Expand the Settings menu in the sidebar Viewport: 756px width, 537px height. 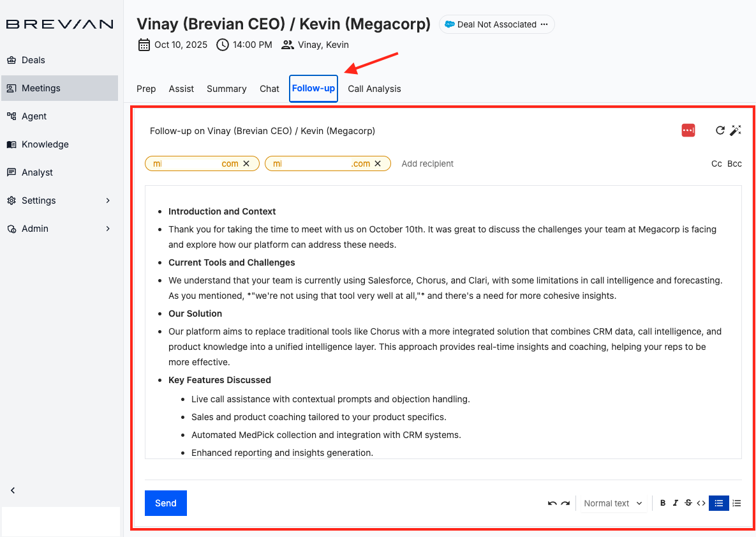point(38,200)
